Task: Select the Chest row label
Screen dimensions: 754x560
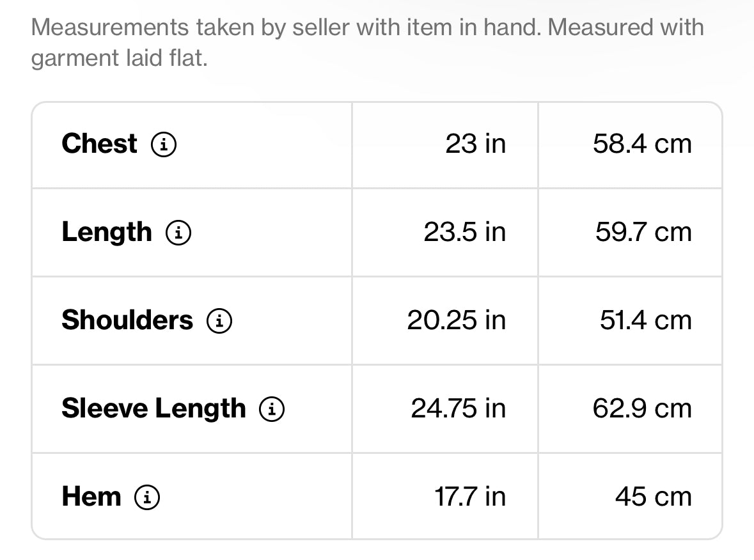Action: tap(100, 144)
